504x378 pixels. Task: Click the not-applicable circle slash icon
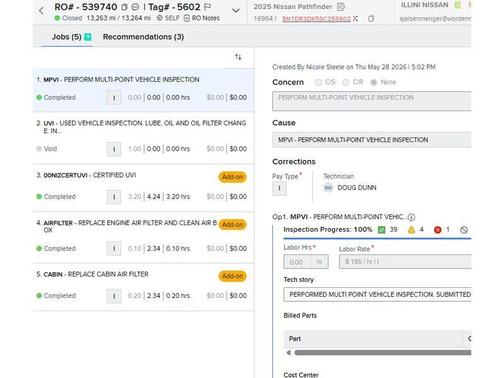point(464,230)
